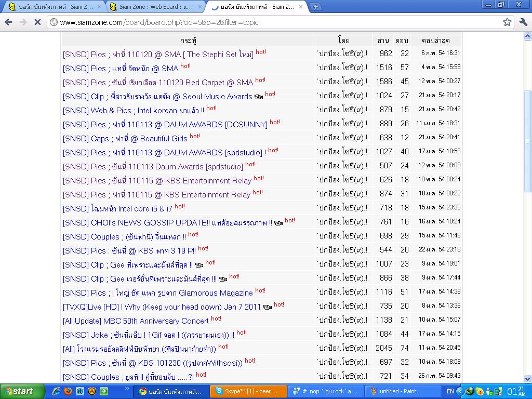Open topic CHOI's NEWS GOSSIP UPDATE
This screenshot has width=532, height=399.
point(168,223)
